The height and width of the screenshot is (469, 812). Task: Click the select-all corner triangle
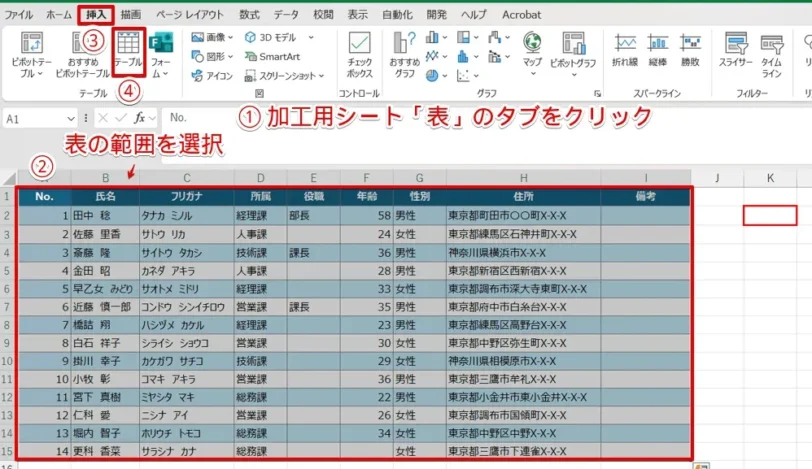point(9,179)
